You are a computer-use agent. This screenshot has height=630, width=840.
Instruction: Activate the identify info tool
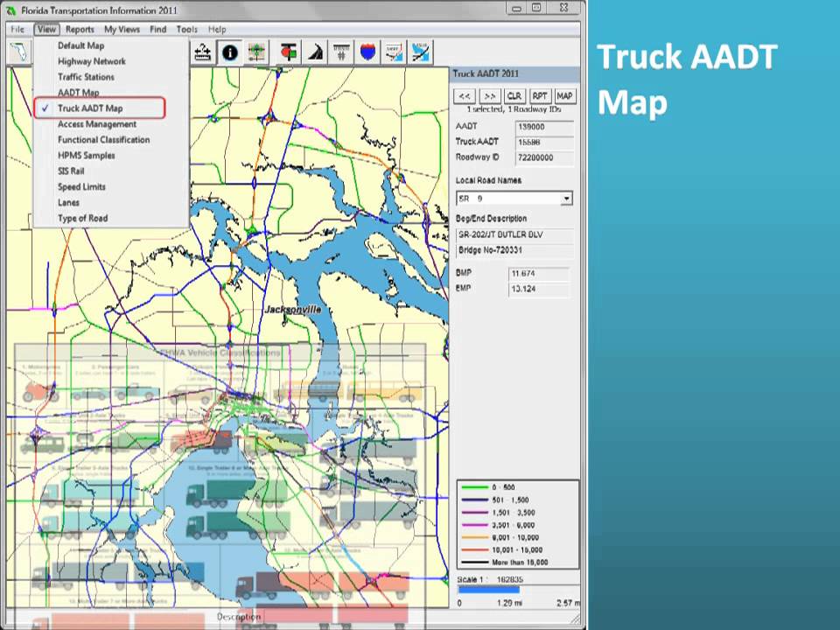[230, 52]
